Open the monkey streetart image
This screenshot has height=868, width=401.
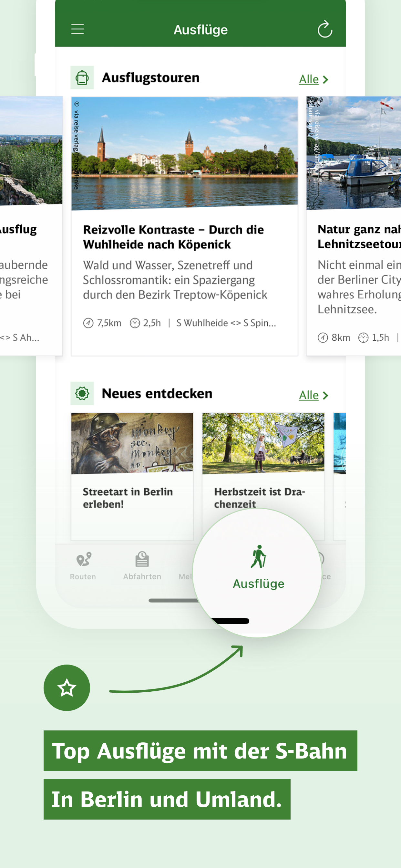click(132, 443)
